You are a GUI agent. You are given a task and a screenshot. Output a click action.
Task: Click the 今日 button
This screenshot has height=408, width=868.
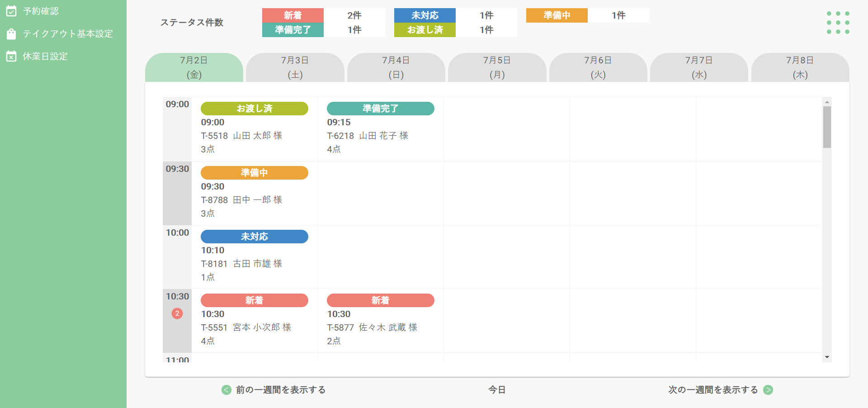click(497, 390)
